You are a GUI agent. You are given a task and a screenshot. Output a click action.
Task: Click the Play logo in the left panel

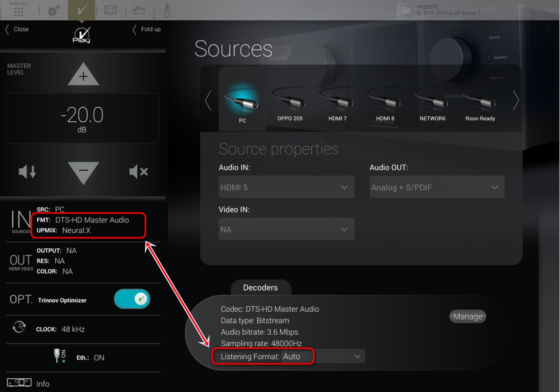82,35
